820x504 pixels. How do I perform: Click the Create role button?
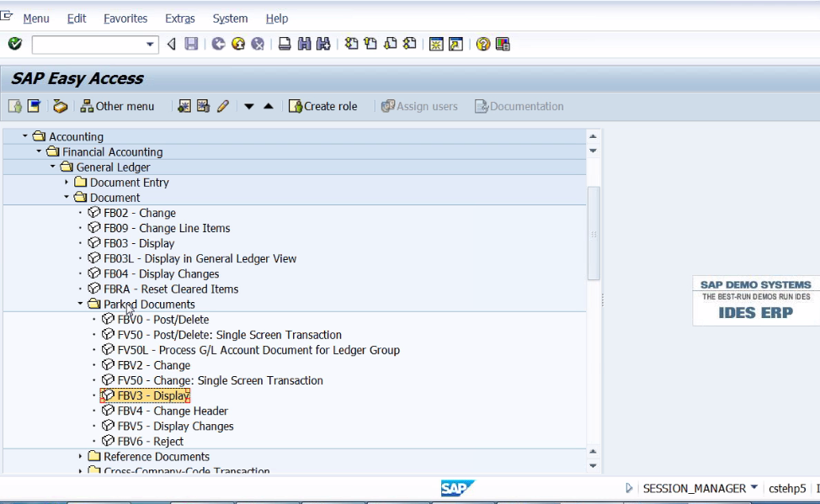pyautogui.click(x=323, y=106)
